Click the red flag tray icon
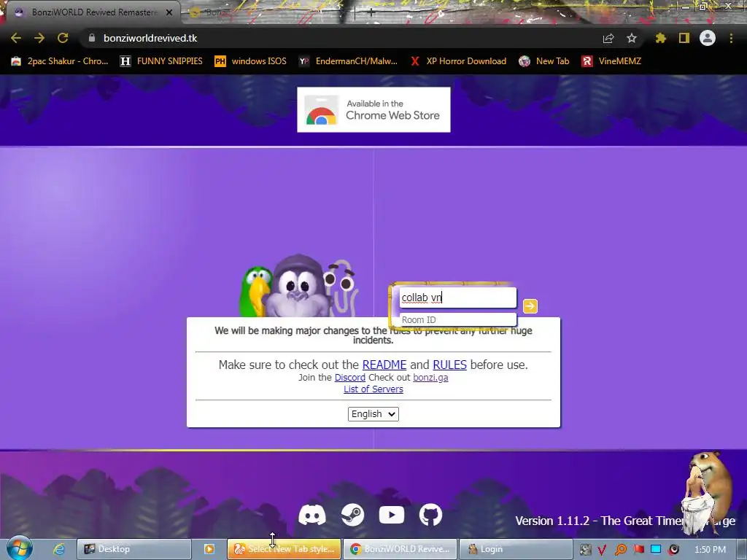 tap(638, 550)
